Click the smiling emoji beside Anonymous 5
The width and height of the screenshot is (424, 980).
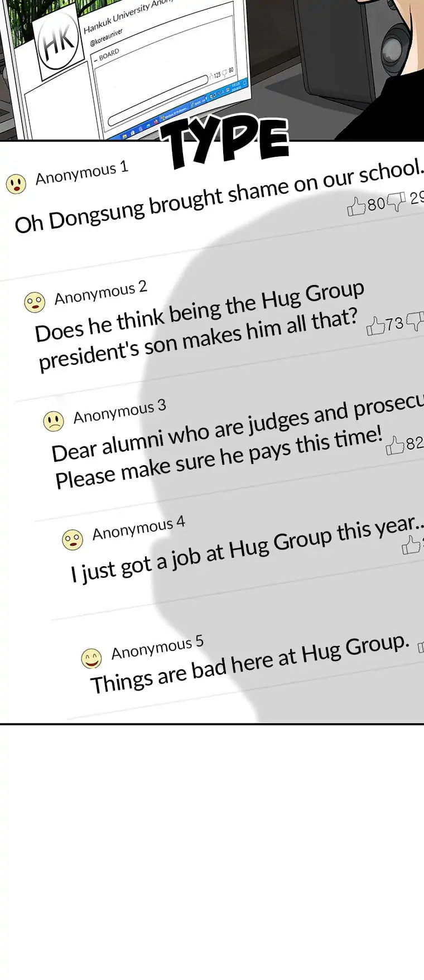(91, 658)
